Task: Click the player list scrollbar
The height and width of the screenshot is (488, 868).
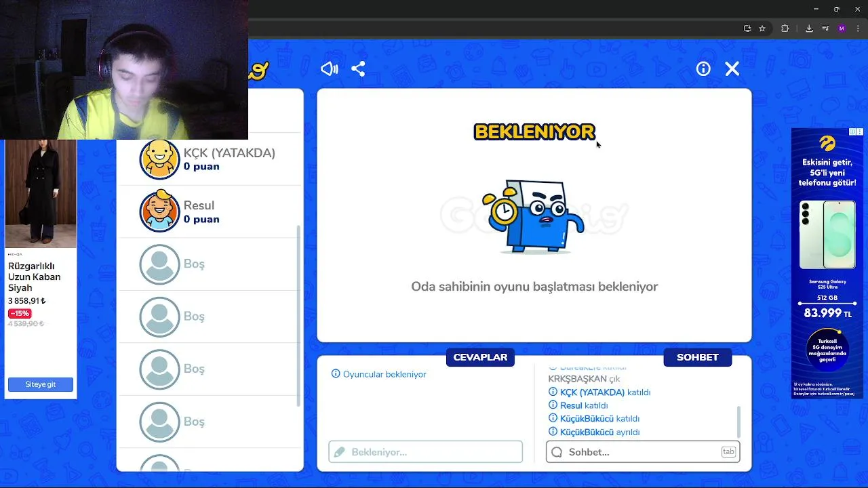Action: tap(298, 315)
